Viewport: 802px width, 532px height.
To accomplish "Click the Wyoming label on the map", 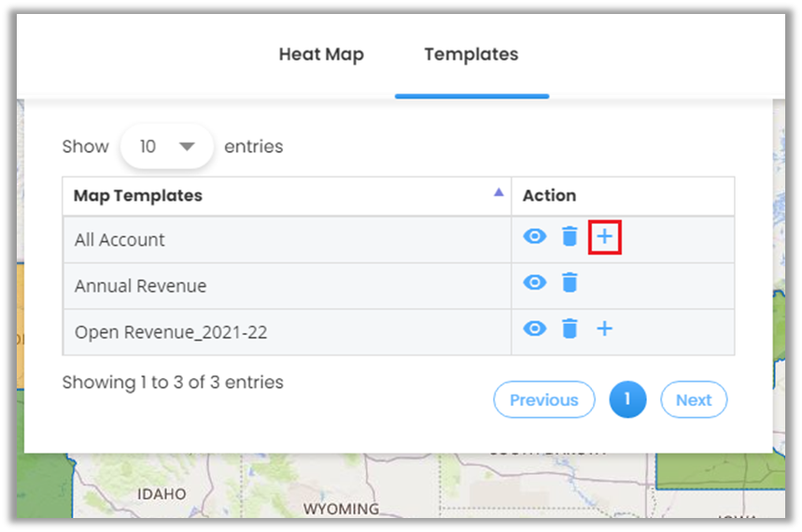I will [341, 510].
